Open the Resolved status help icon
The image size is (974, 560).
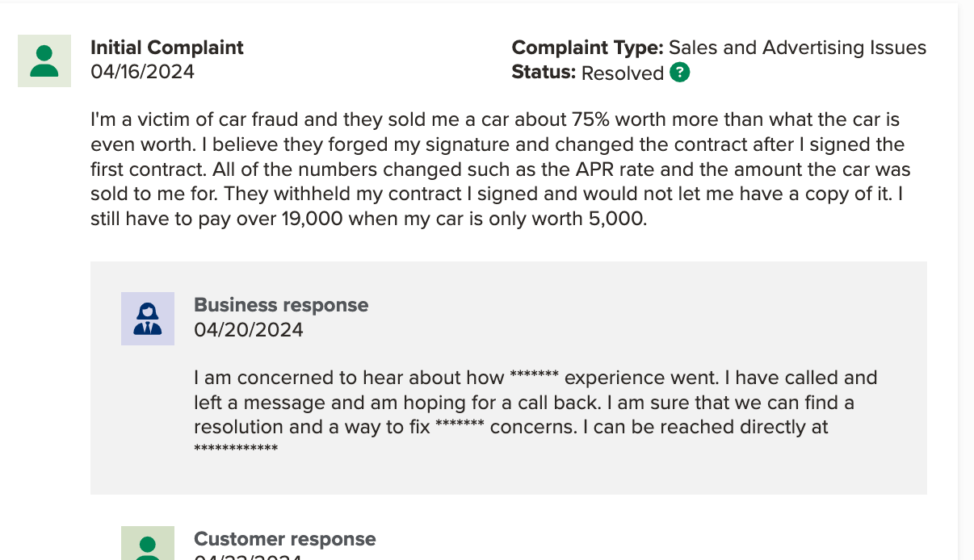coord(680,73)
